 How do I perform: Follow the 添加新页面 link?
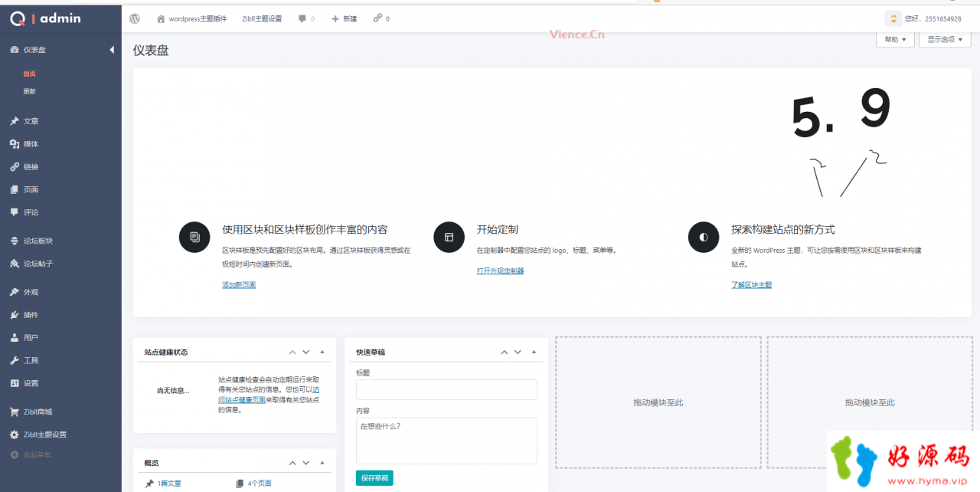coord(239,285)
